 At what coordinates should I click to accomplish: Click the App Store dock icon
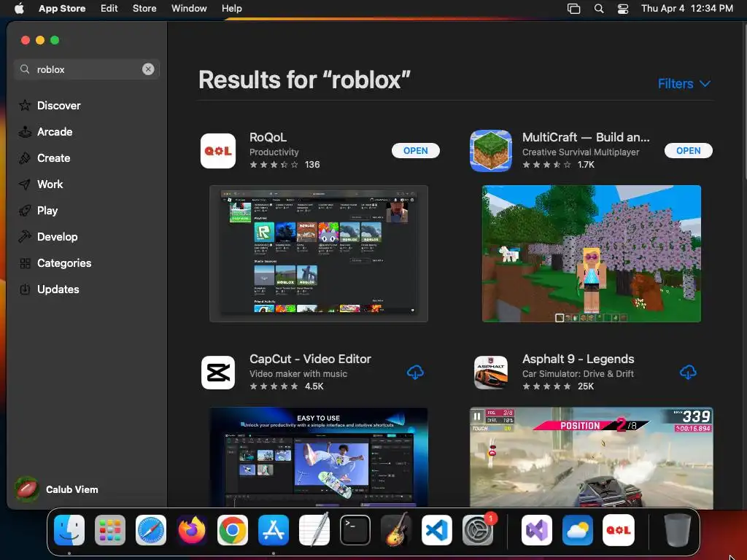tap(274, 530)
